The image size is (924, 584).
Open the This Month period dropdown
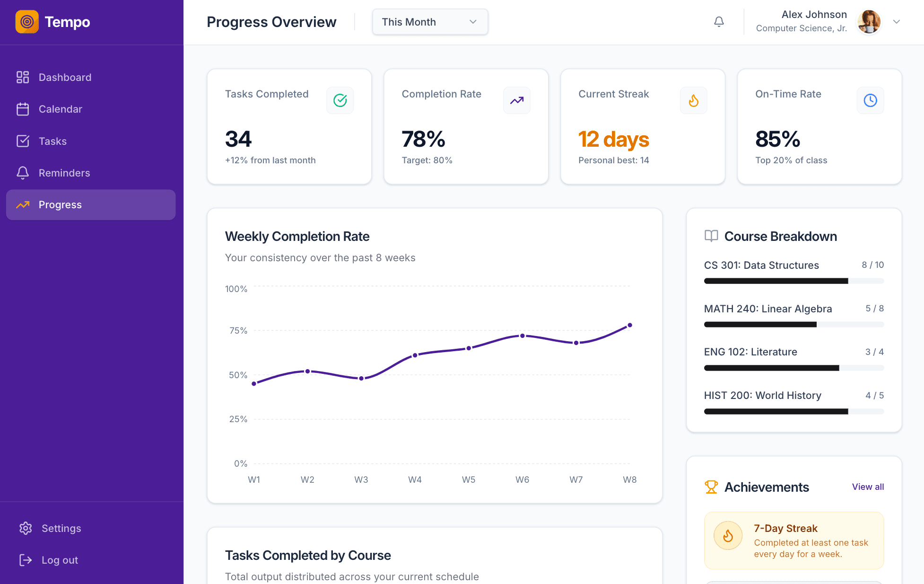430,22
